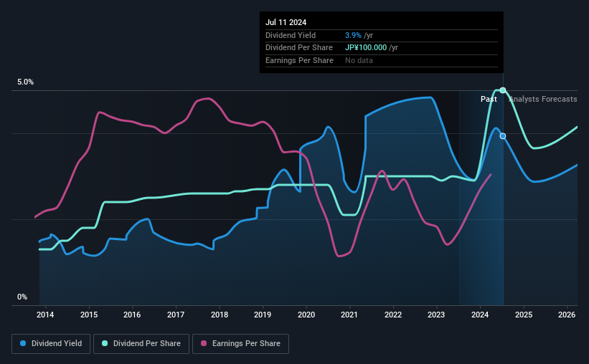Screen dimensions: 589x364
Task: Click the pink Earnings Per Share legend dot
Action: [204, 343]
